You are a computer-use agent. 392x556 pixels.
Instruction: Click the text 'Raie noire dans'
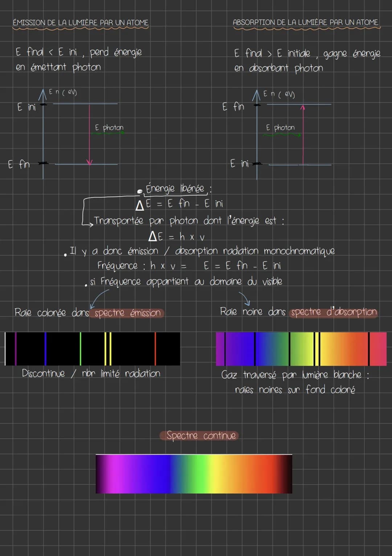[253, 312]
